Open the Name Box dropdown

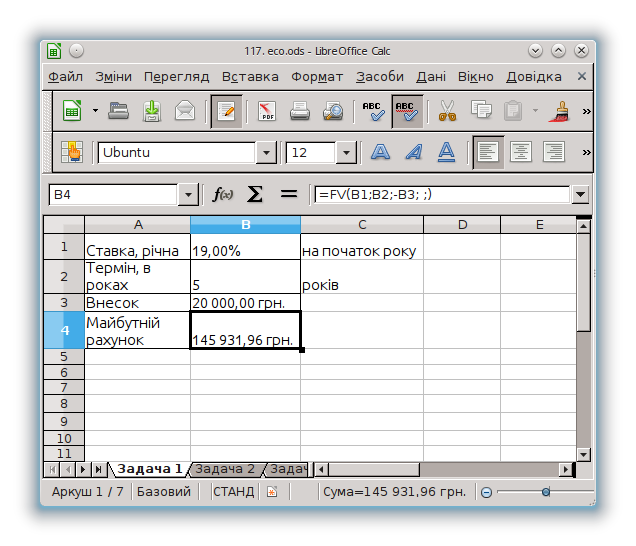tap(188, 195)
